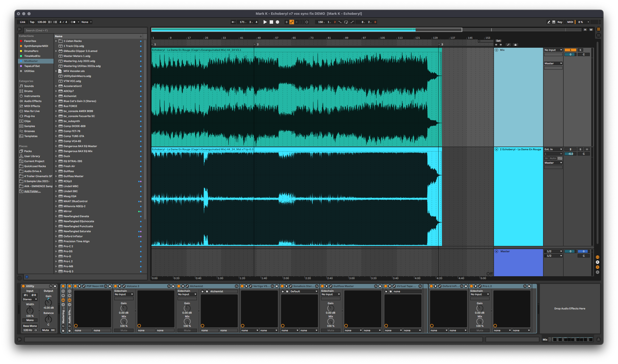This screenshot has width=618, height=364.
Task: Solo the Echoberyl track with its S button
Action: (x=580, y=149)
